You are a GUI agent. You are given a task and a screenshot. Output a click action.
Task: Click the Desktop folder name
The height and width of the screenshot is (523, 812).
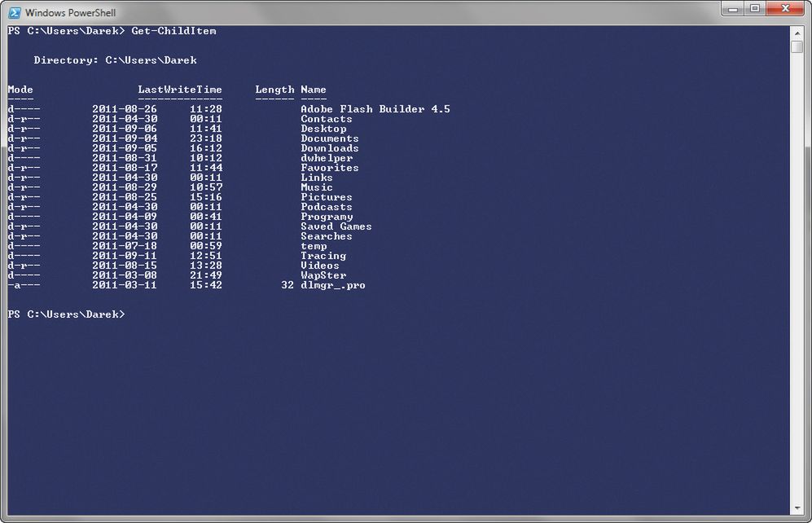(323, 129)
